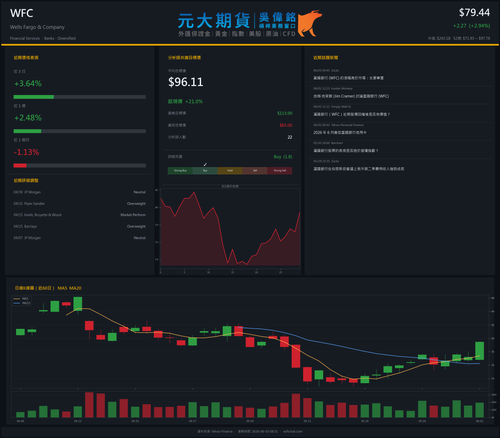Click the last green candlestick on K chart
Screen dimensions: 500x438
480,351
